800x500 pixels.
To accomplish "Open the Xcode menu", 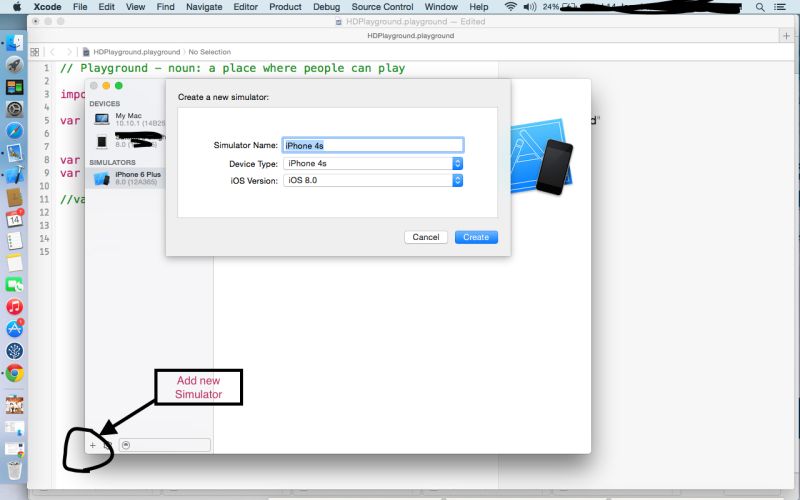I will pyautogui.click(x=47, y=7).
